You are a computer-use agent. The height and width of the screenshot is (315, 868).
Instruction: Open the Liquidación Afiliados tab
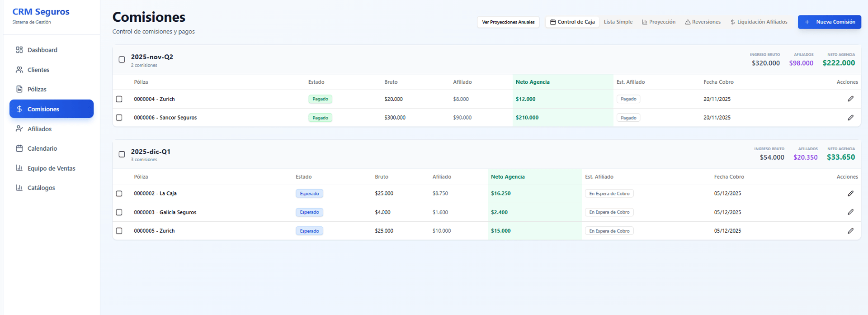(759, 22)
